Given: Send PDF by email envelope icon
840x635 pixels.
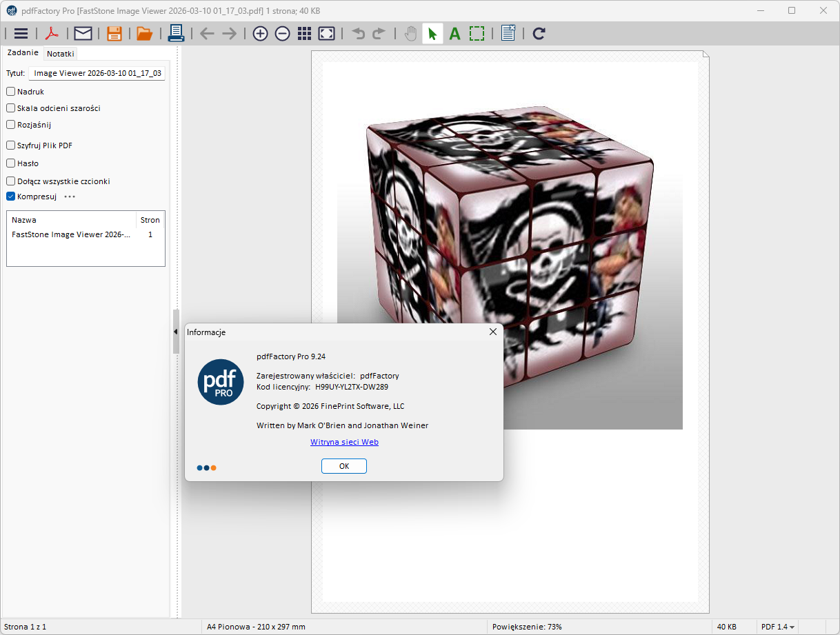Looking at the screenshot, I should click(83, 33).
